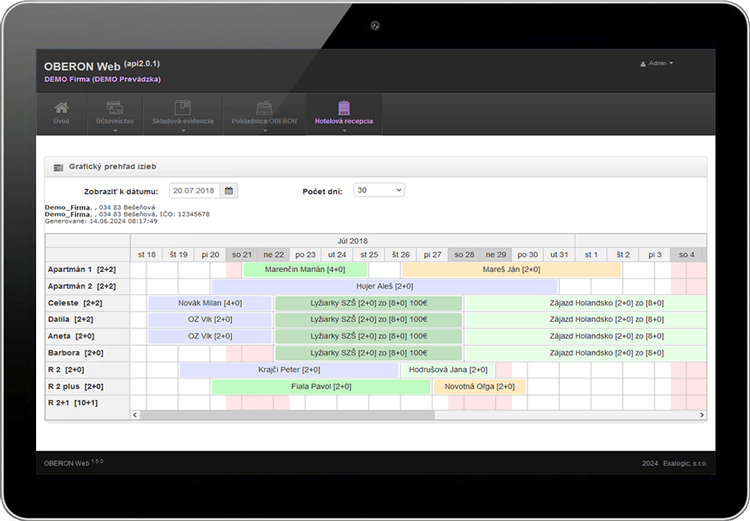This screenshot has width=750, height=521.
Task: Open Mareš Ján reservation in Apartmán 1
Action: click(510, 270)
